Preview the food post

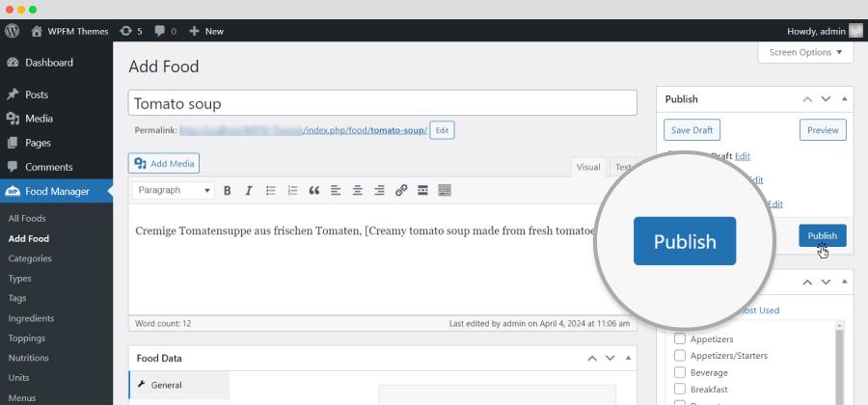tap(823, 130)
